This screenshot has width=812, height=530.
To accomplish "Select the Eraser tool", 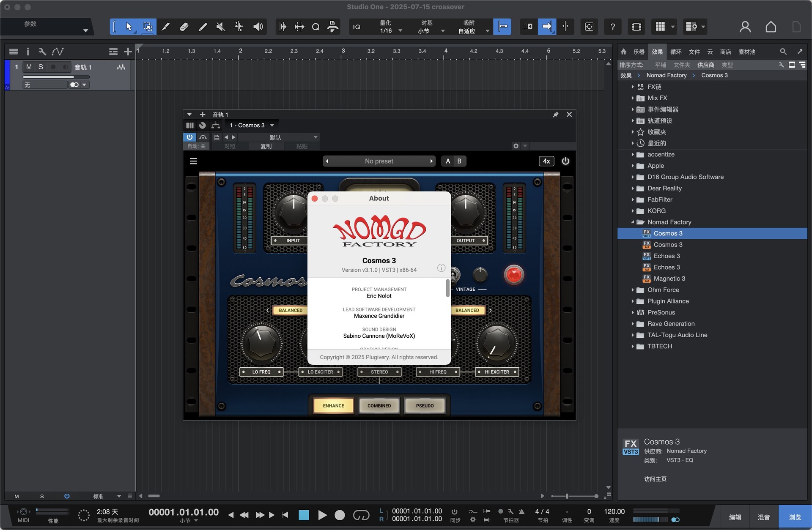I will pos(184,27).
